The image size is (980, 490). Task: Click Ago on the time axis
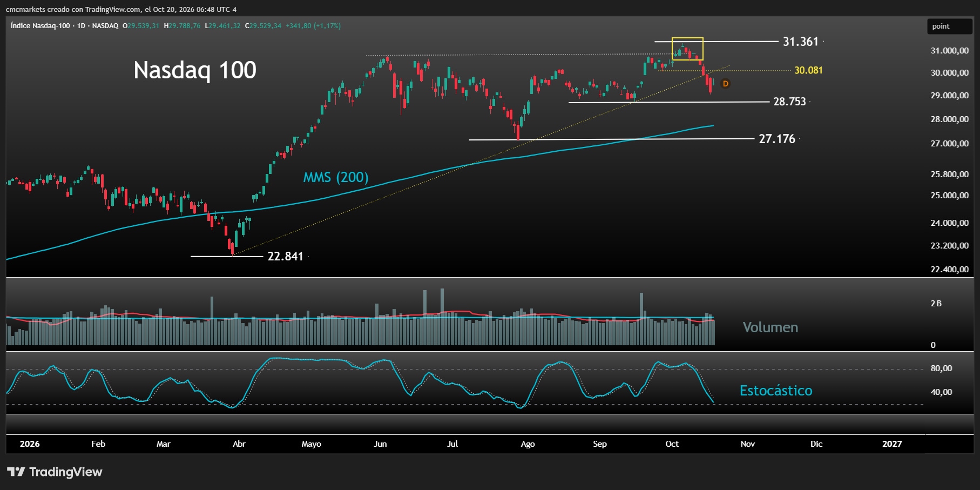click(528, 444)
